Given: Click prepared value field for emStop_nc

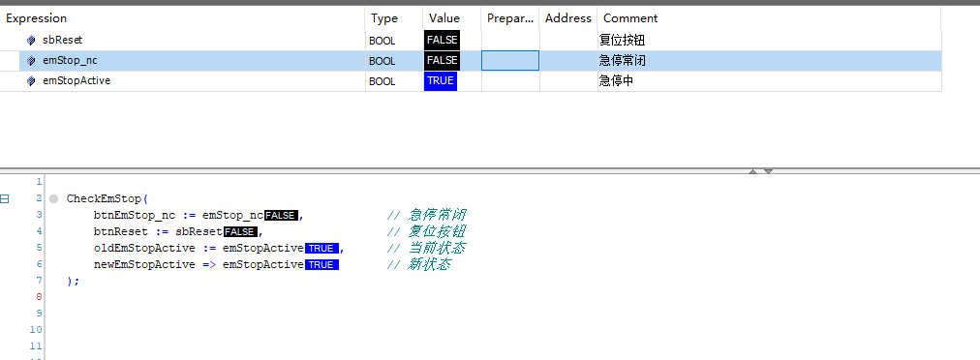Looking at the screenshot, I should coord(510,61).
